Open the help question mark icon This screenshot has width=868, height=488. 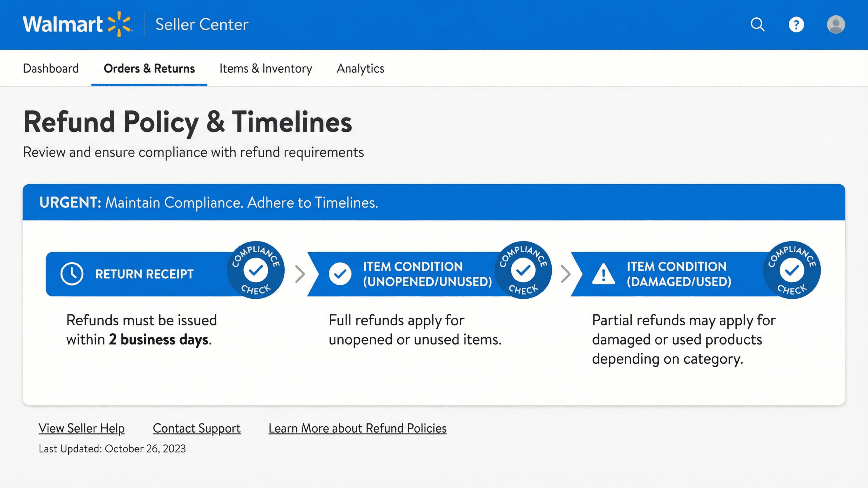pos(796,25)
